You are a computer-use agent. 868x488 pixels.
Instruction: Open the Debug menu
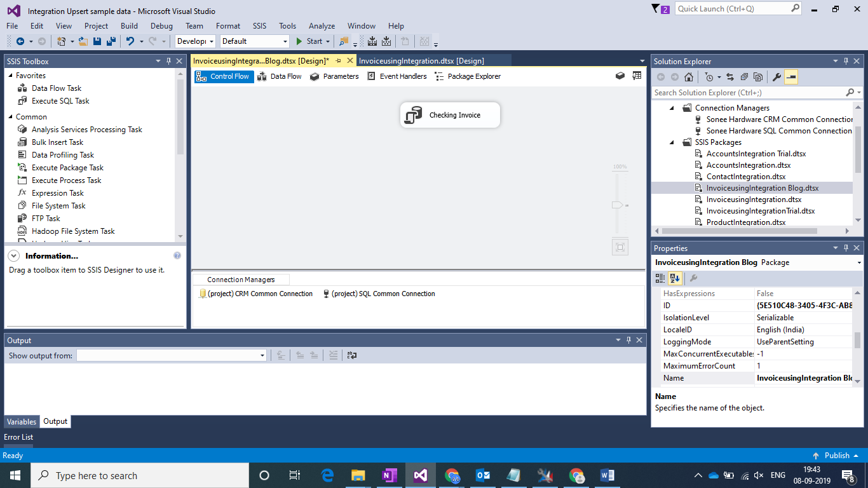click(161, 26)
